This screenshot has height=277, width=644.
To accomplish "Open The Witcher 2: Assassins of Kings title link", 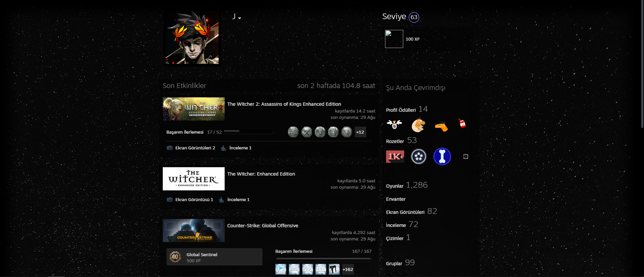I will point(284,104).
